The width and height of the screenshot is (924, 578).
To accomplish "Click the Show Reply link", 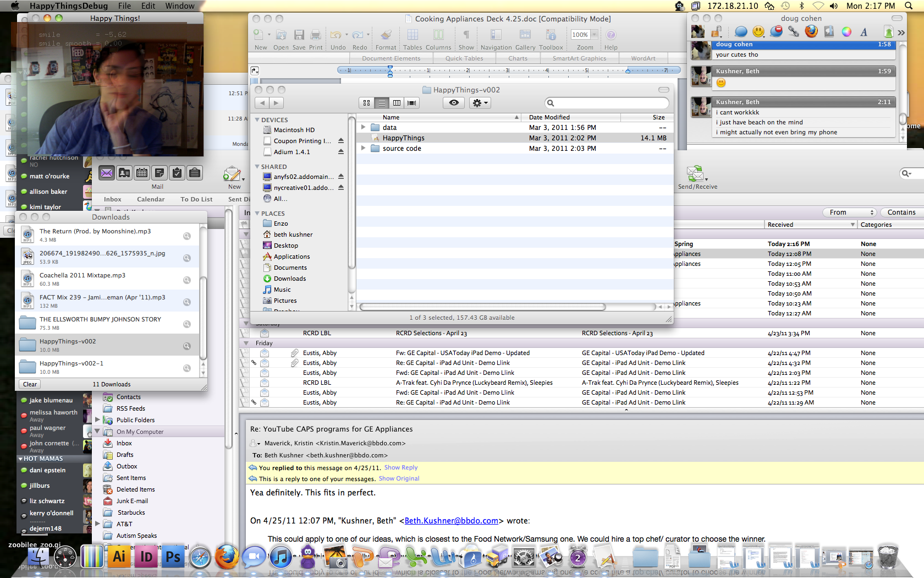I will point(401,467).
